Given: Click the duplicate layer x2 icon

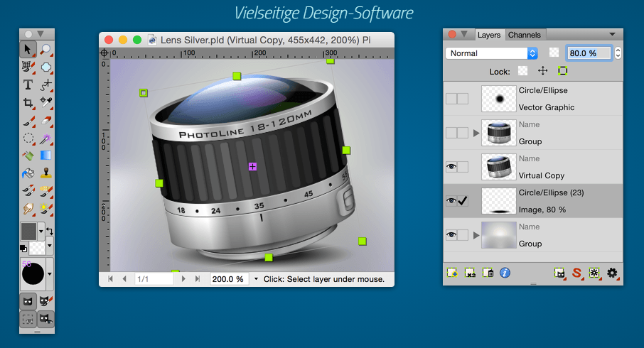Looking at the screenshot, I should pos(470,273).
